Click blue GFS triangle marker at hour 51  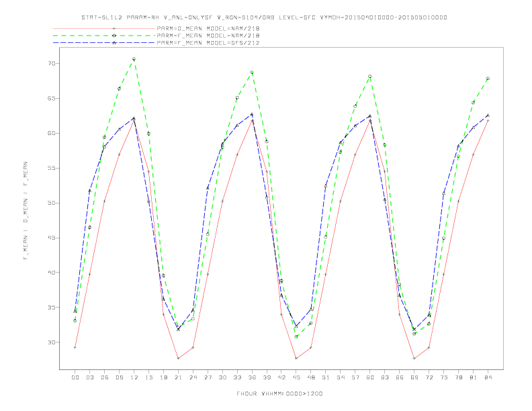(x=326, y=186)
